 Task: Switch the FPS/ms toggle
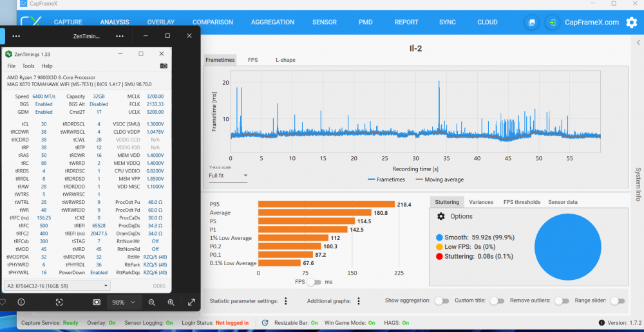(314, 282)
